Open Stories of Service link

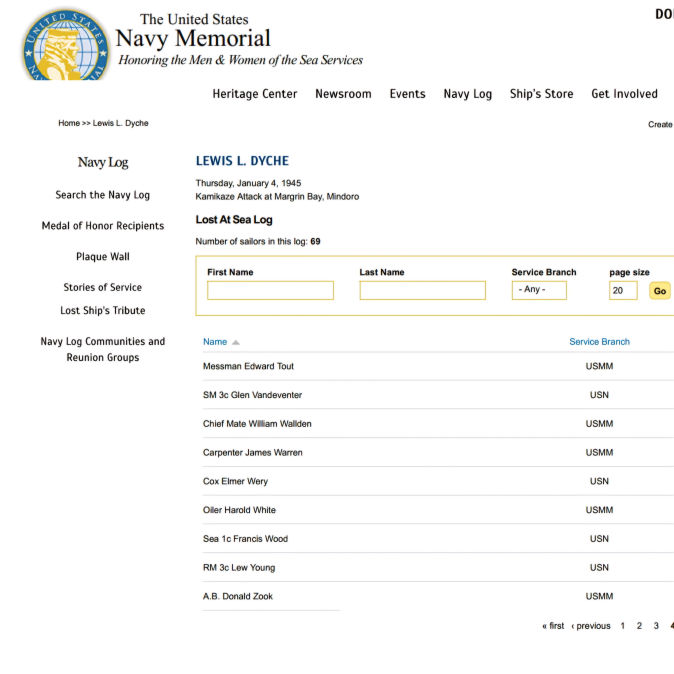(102, 287)
